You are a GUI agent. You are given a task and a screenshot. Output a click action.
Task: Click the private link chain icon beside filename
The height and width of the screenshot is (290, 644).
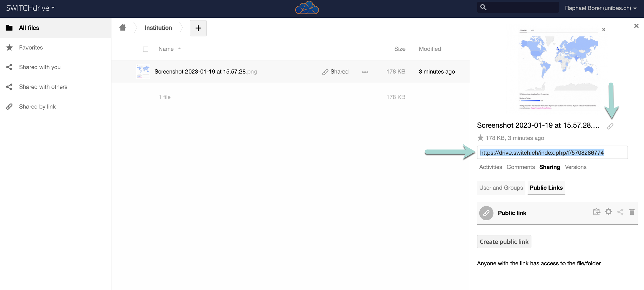coord(610,126)
